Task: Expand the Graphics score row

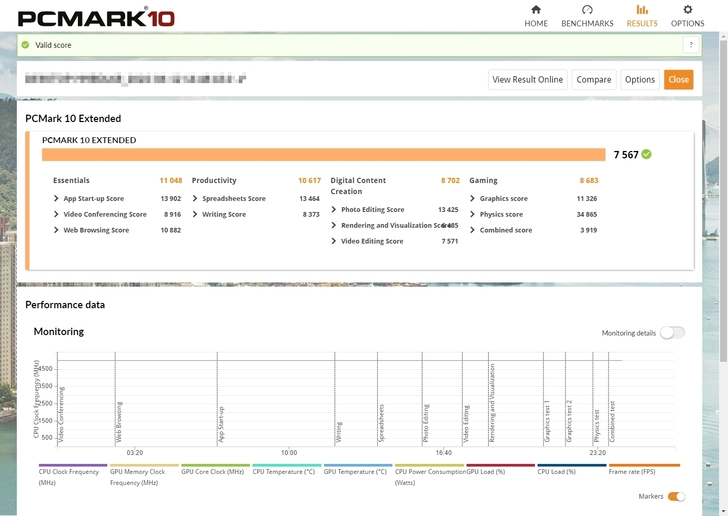Action: [x=472, y=199]
